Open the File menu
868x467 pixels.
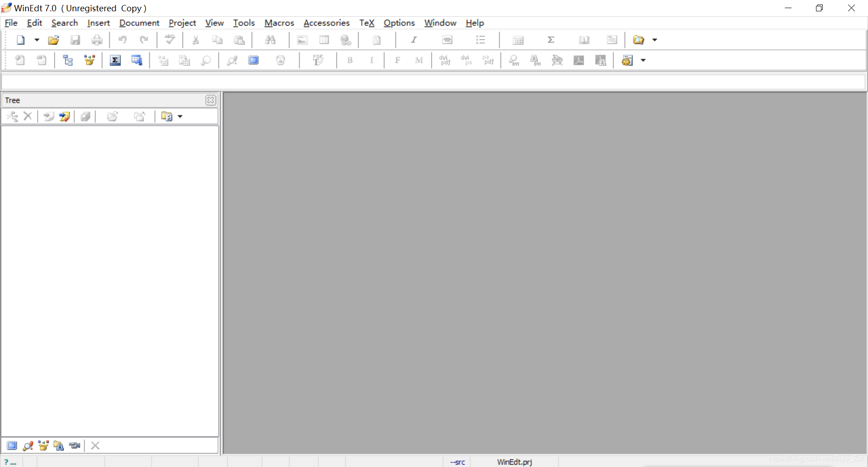tap(11, 23)
